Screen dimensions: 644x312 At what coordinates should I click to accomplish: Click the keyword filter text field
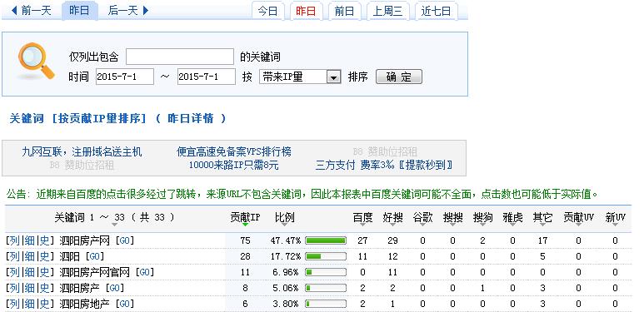click(x=180, y=57)
